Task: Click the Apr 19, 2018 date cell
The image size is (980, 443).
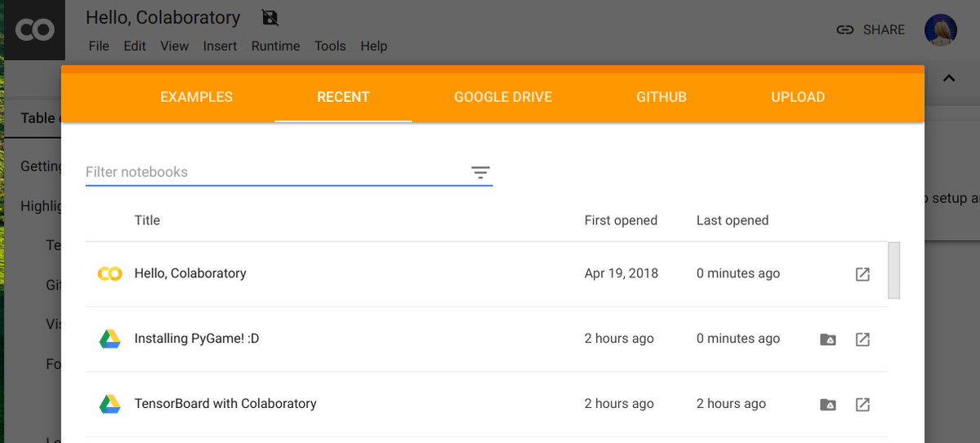Action: [x=621, y=274]
